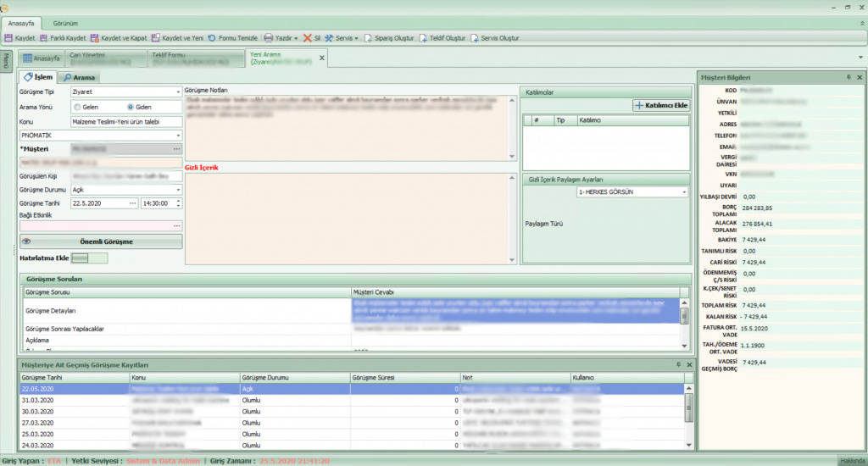Image resolution: width=868 pixels, height=466 pixels.
Task: Click Kaydet ve Yeni toolbar button
Action: pos(177,38)
